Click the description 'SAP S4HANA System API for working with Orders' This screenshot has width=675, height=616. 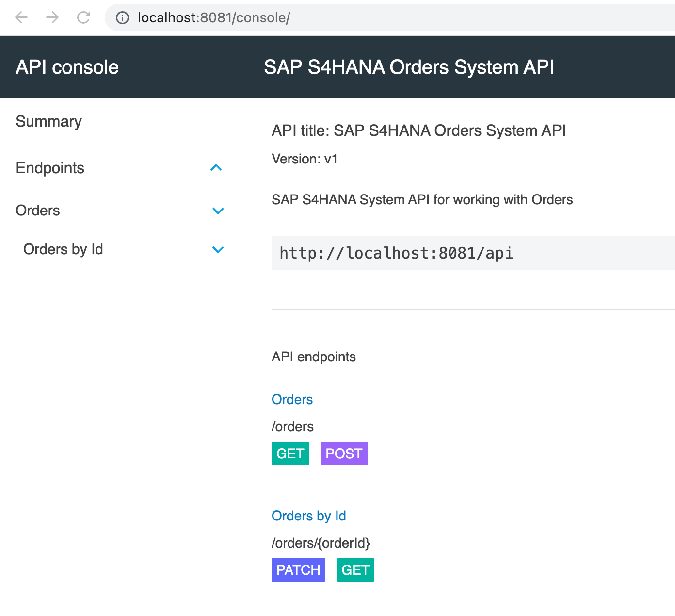(x=422, y=200)
